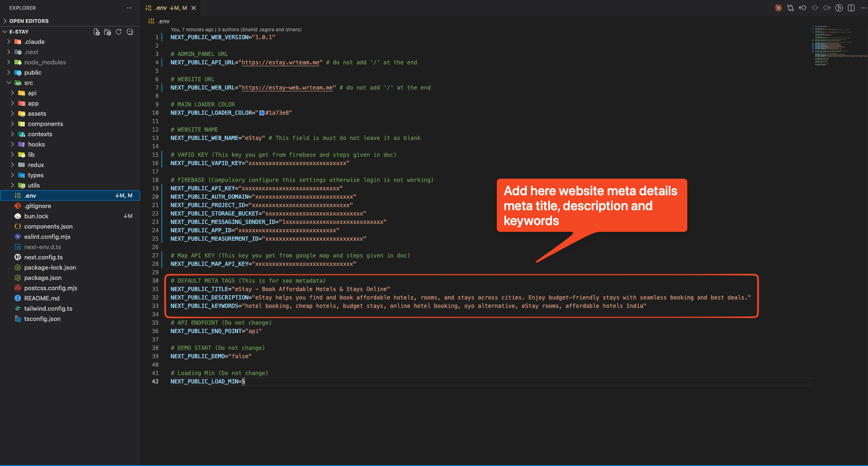Open the utils folder
This screenshot has width=868, height=466.
point(70,186)
